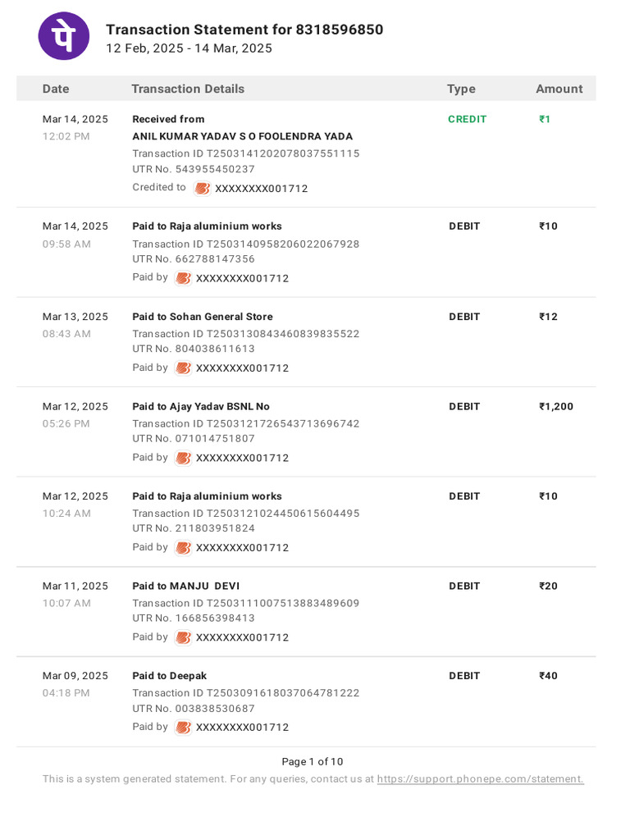Click bank icon in Sohan General Store payment
Image resolution: width=630 pixels, height=840 pixels.
pyautogui.click(x=184, y=368)
